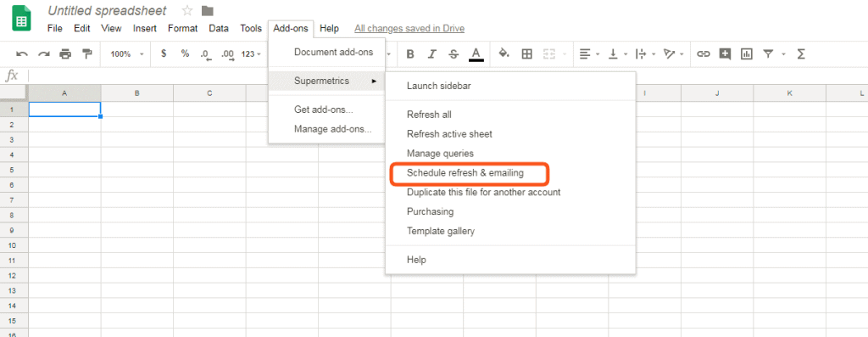Choose Manage add-ons...

point(326,129)
